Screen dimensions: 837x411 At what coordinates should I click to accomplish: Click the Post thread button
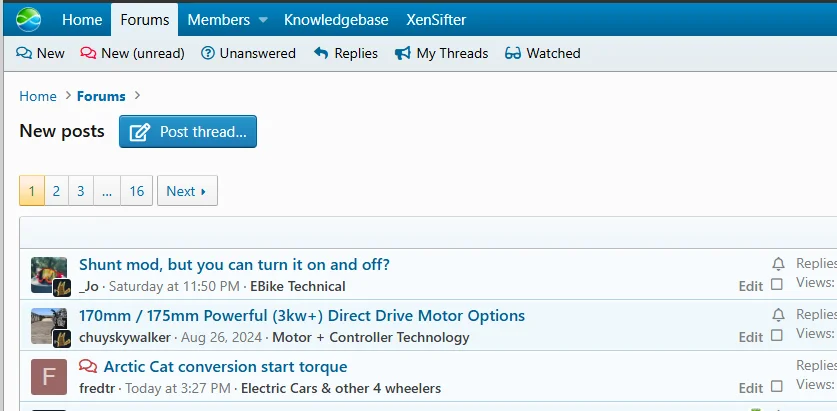[188, 131]
